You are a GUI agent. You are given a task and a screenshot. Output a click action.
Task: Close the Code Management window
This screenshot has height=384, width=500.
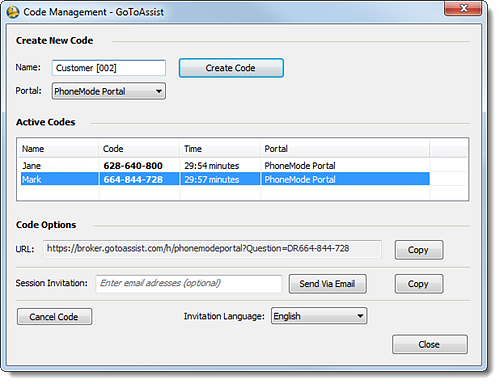(463, 8)
